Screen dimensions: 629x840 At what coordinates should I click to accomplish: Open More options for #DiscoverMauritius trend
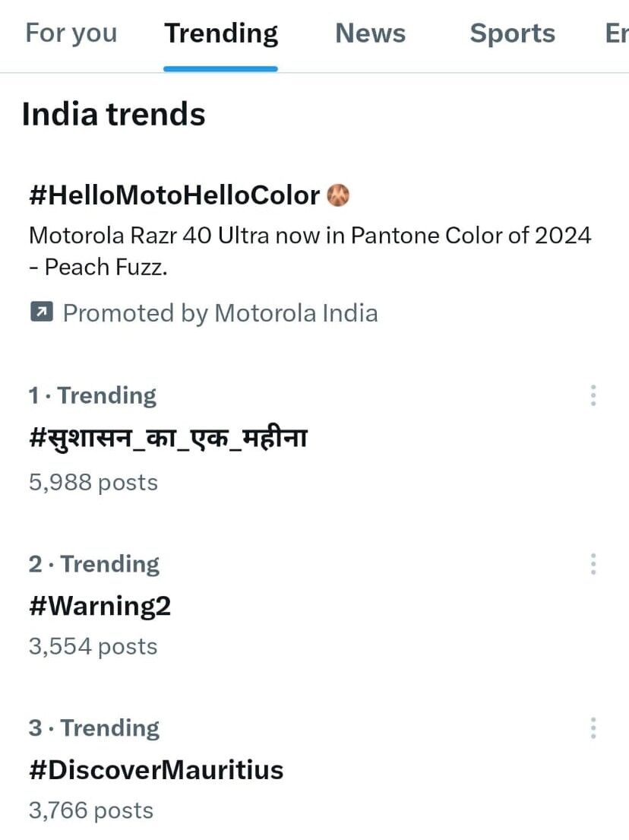click(x=593, y=728)
